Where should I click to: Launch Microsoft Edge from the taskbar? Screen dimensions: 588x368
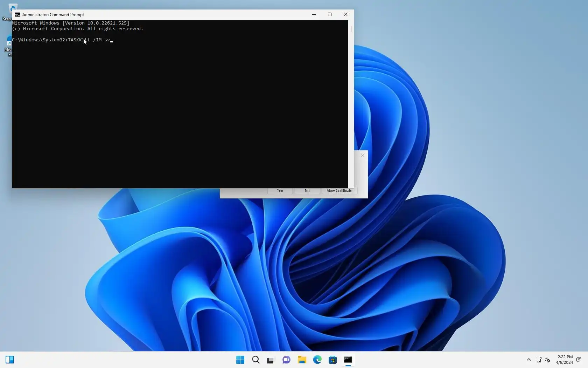tap(317, 360)
